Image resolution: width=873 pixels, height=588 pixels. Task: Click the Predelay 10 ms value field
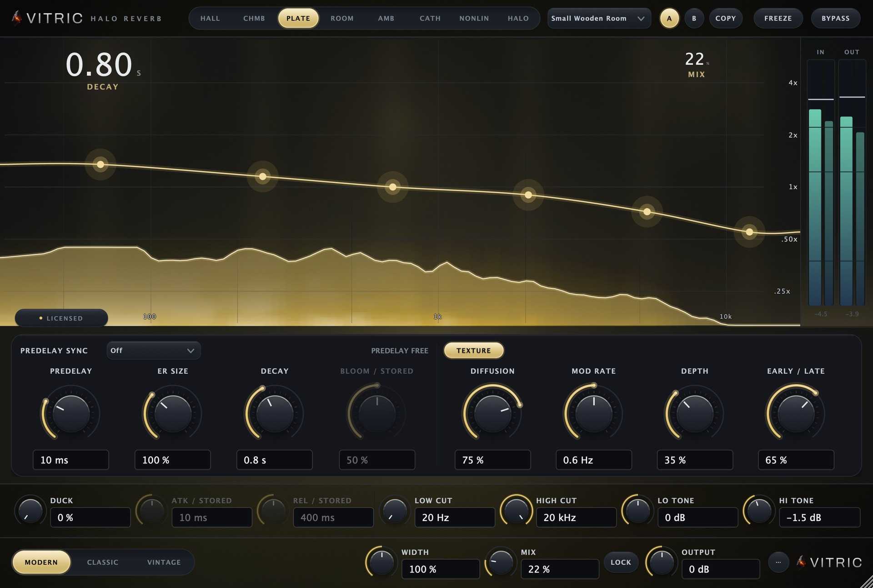click(71, 460)
